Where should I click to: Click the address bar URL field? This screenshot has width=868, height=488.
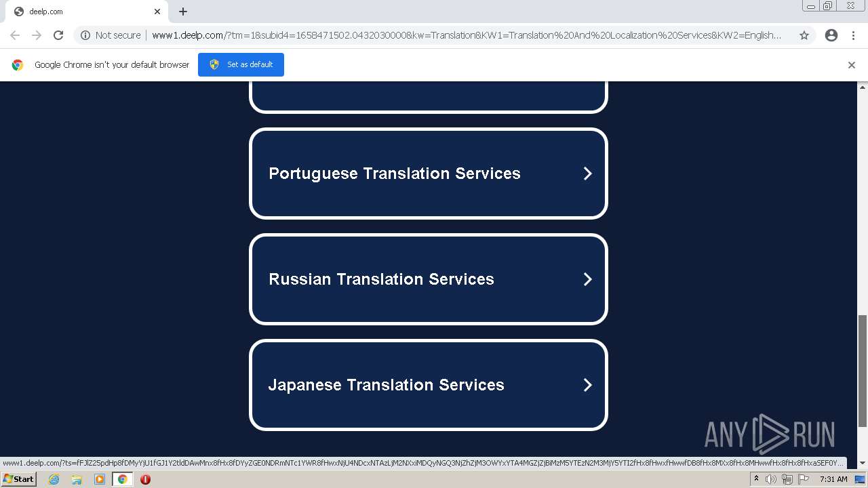click(x=467, y=35)
